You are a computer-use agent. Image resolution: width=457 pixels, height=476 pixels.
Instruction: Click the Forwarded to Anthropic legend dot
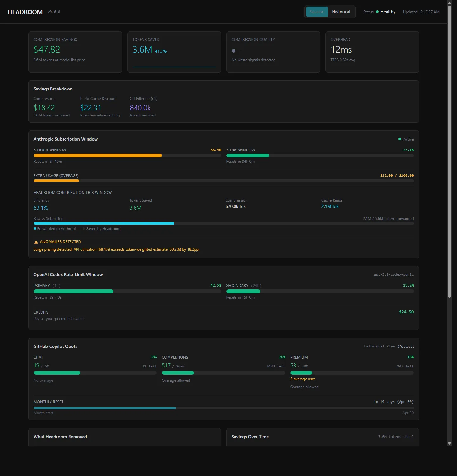(35, 228)
